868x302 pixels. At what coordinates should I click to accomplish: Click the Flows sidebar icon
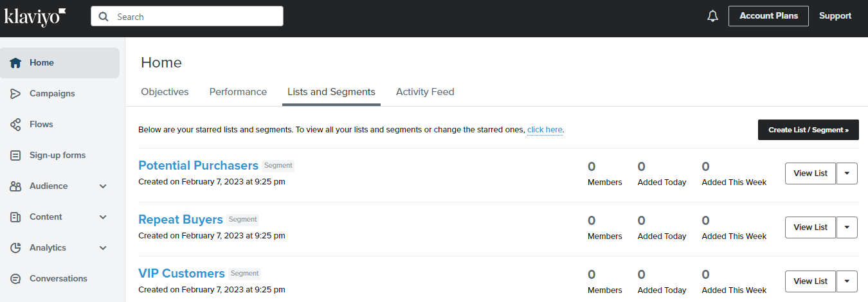[x=16, y=125]
